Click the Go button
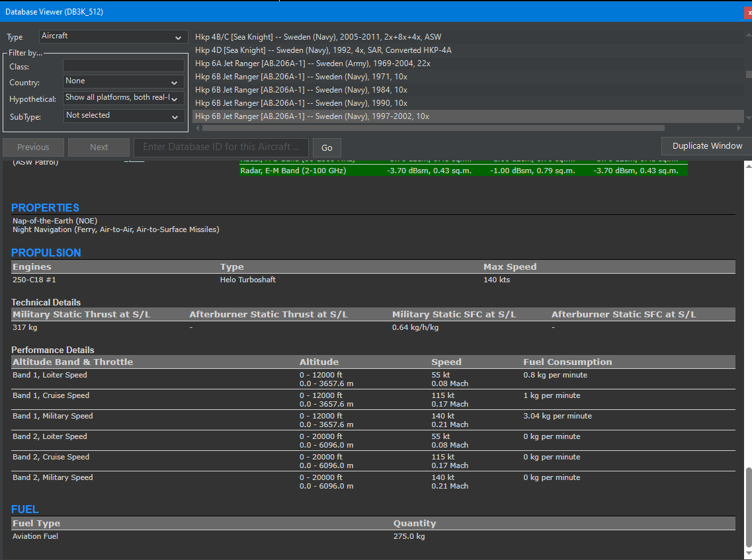The width and height of the screenshot is (752, 560). click(x=327, y=147)
